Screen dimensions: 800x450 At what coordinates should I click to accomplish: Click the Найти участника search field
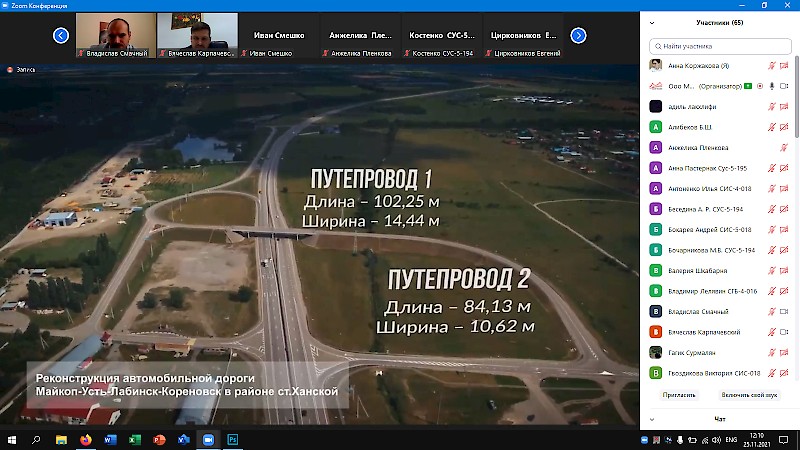pos(722,45)
